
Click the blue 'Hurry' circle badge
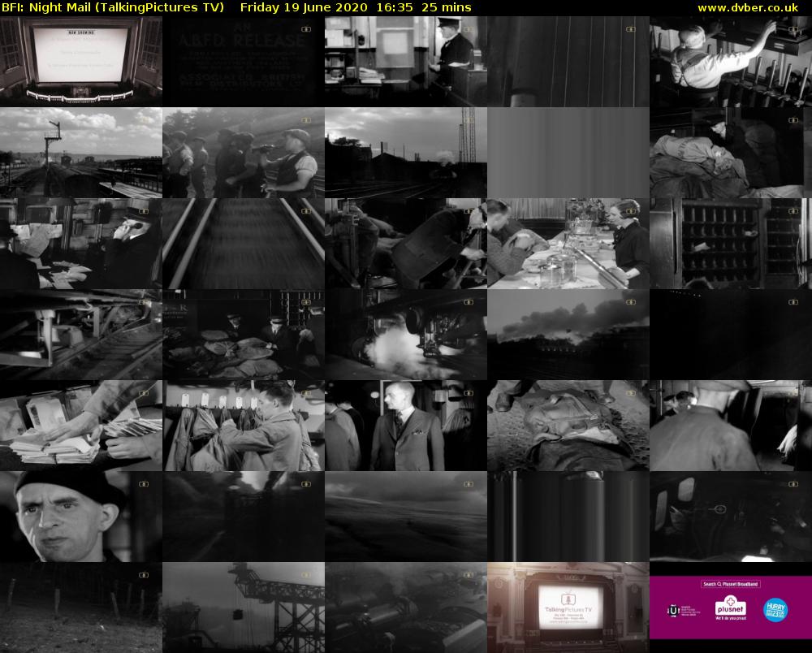(775, 610)
